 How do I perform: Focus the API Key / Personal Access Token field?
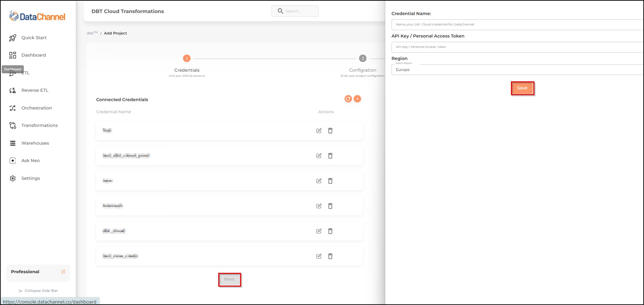(x=517, y=47)
